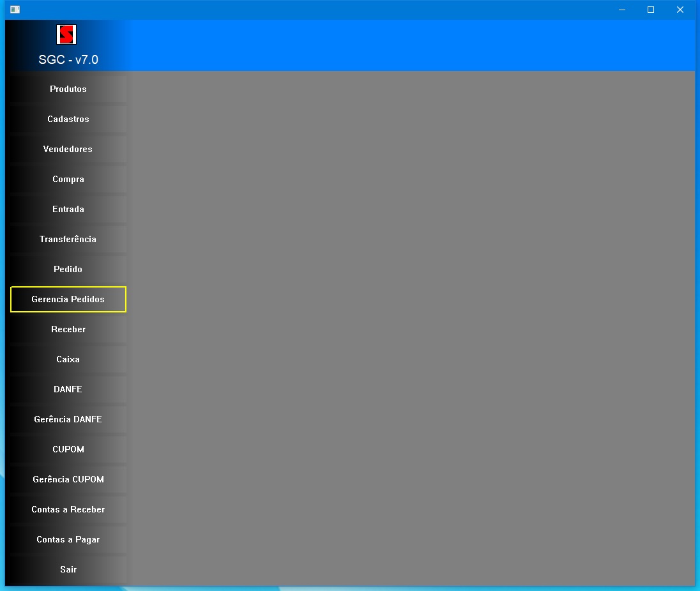This screenshot has width=700, height=591.
Task: Close the SGC window
Action: pos(680,10)
